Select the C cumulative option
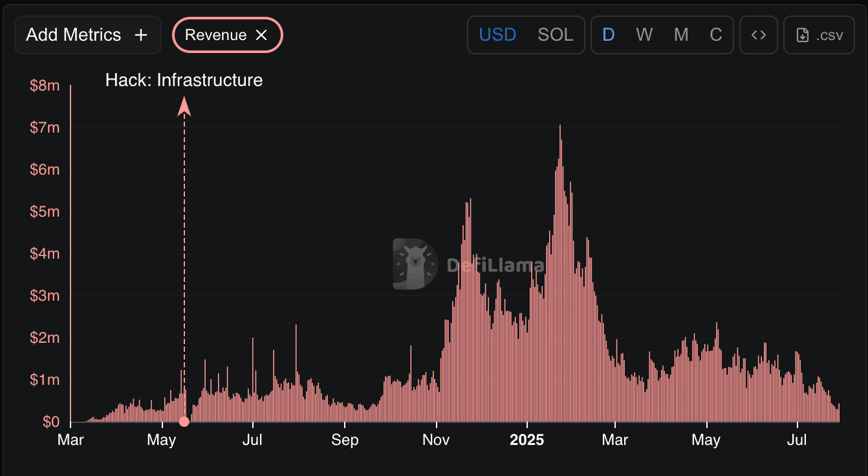The image size is (868, 476). click(716, 35)
